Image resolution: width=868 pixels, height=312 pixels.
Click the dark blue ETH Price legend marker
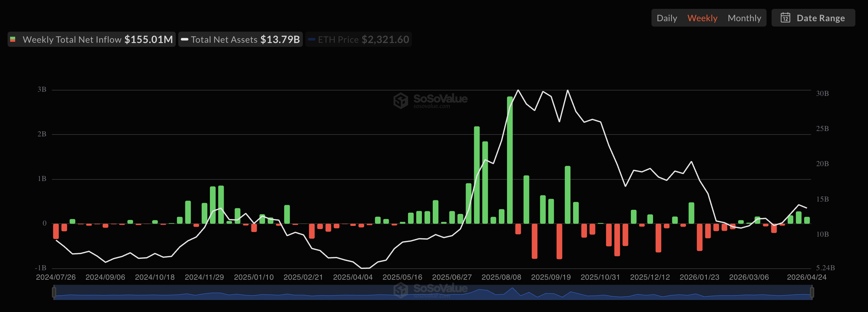[x=311, y=40]
